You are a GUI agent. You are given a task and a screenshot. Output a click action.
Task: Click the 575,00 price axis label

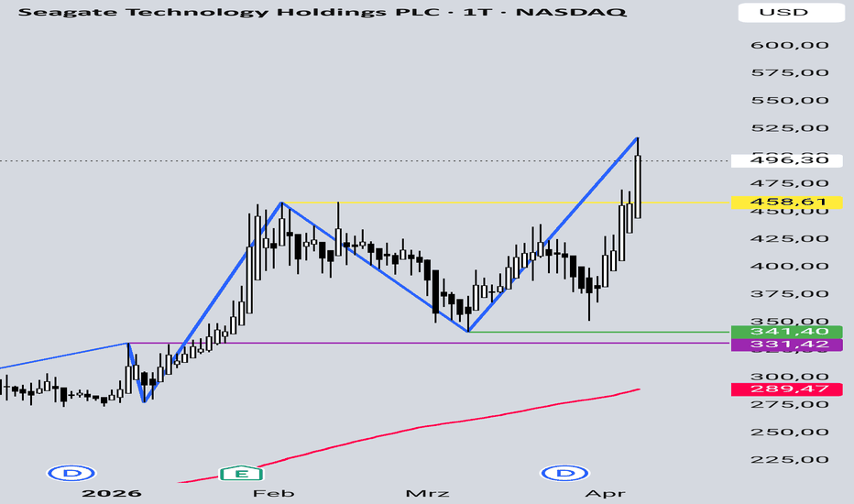tap(789, 72)
